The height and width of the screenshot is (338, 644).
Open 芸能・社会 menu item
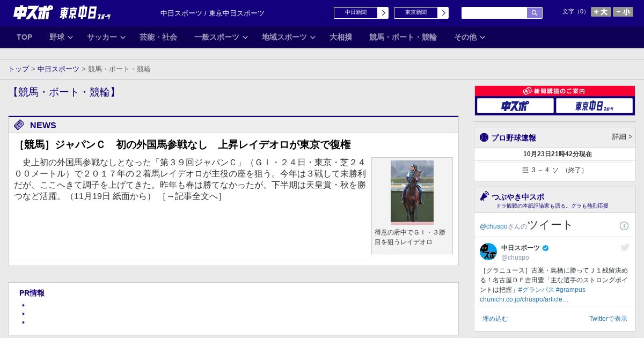pyautogui.click(x=158, y=37)
